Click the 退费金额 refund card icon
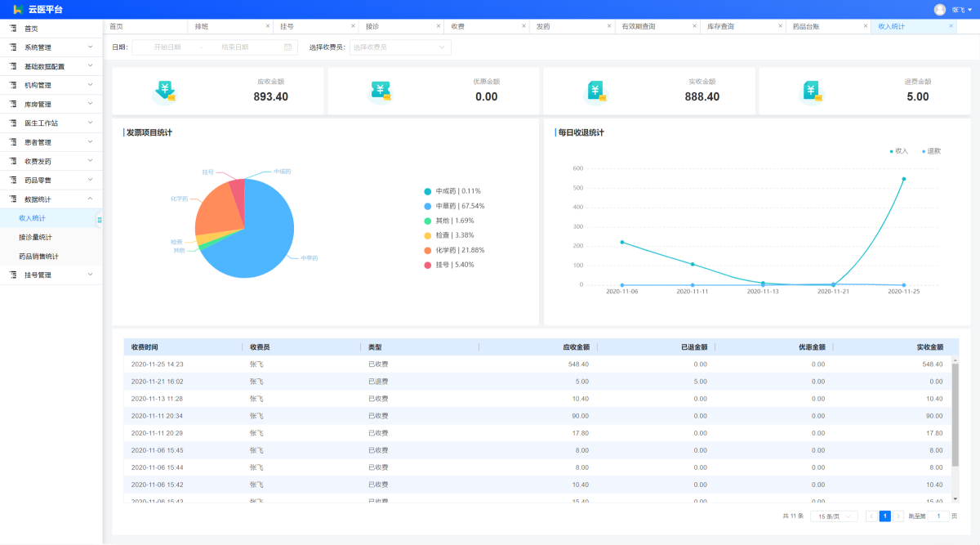Image resolution: width=980 pixels, height=545 pixels. click(811, 91)
